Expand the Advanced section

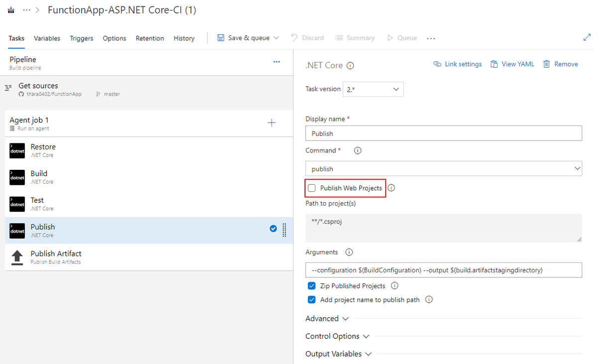pos(327,319)
